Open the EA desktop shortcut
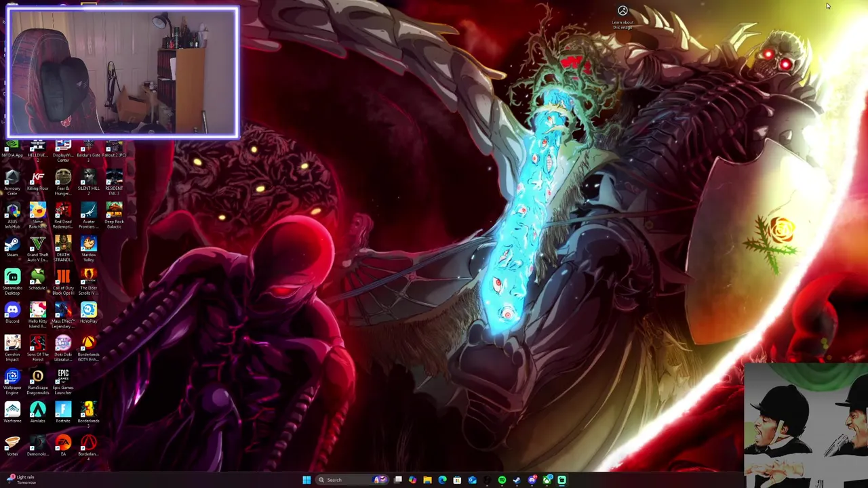The height and width of the screenshot is (488, 868). 63,447
